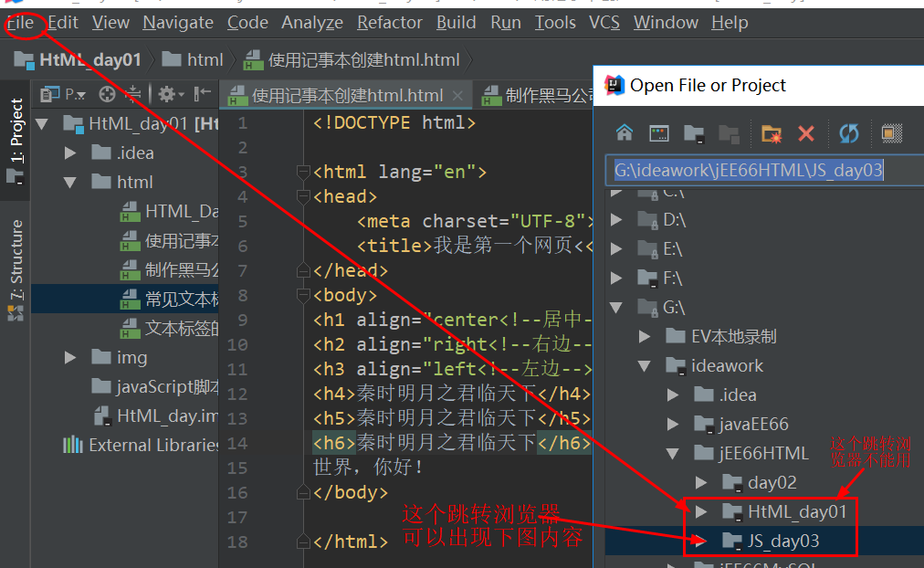Open the Tools menu
924x568 pixels.
click(555, 23)
